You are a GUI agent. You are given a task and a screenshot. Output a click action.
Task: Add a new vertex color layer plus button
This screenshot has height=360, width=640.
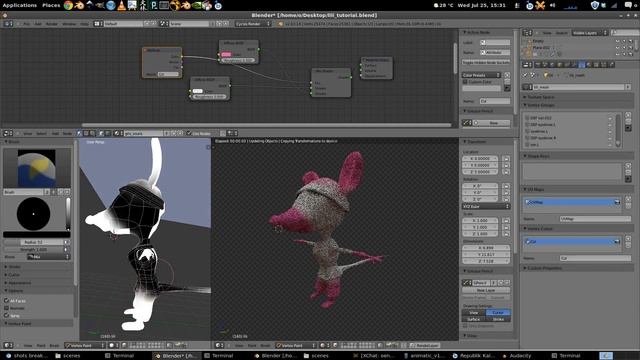(628, 239)
